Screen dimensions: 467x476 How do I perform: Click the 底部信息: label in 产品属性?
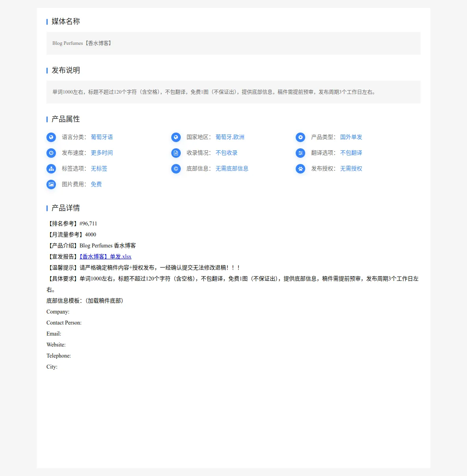tap(199, 168)
